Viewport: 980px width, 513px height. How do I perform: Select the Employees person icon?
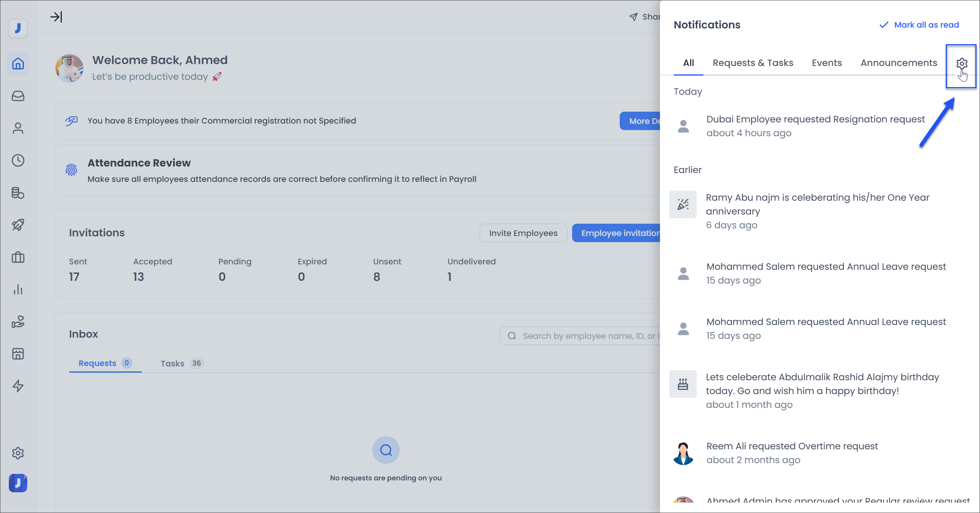[x=18, y=128]
